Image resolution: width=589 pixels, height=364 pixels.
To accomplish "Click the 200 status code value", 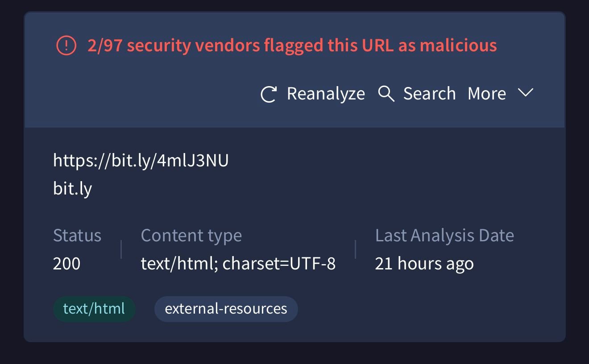I will [x=66, y=264].
